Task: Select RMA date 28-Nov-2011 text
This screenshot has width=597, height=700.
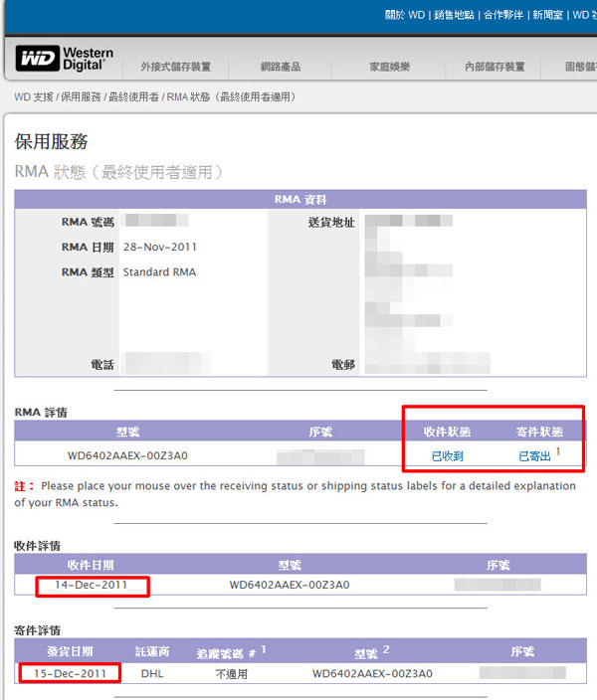Action: tap(160, 247)
